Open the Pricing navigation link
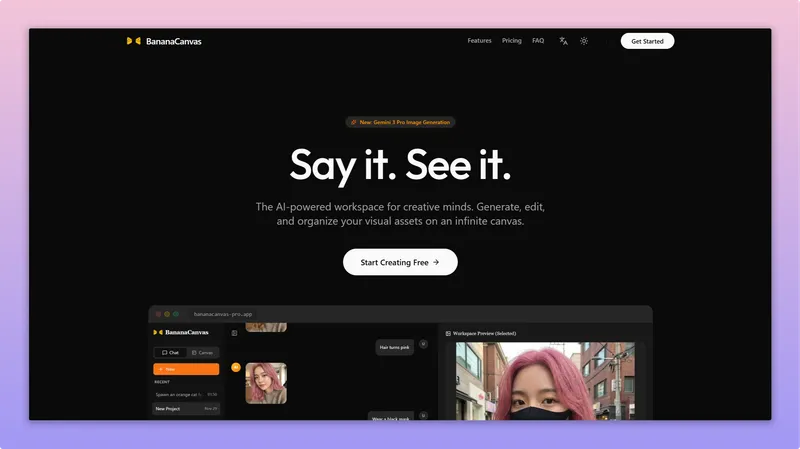This screenshot has height=449, width=800. pyautogui.click(x=511, y=41)
